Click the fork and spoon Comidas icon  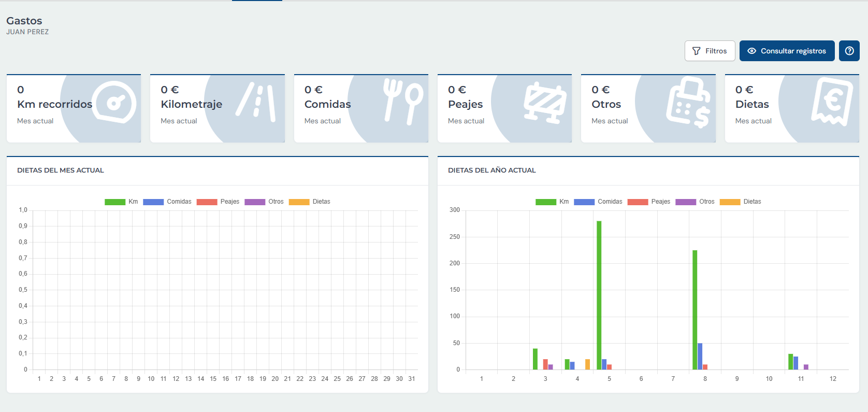(402, 102)
